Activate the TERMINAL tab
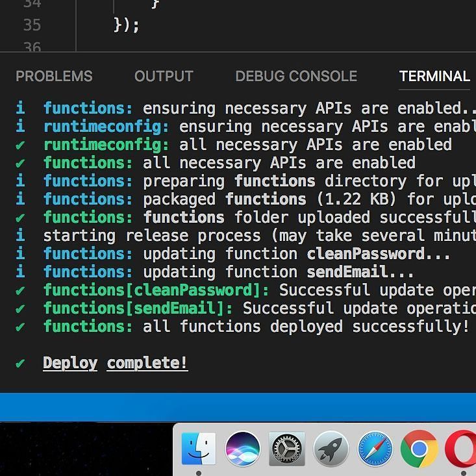The width and height of the screenshot is (476, 476). [434, 76]
